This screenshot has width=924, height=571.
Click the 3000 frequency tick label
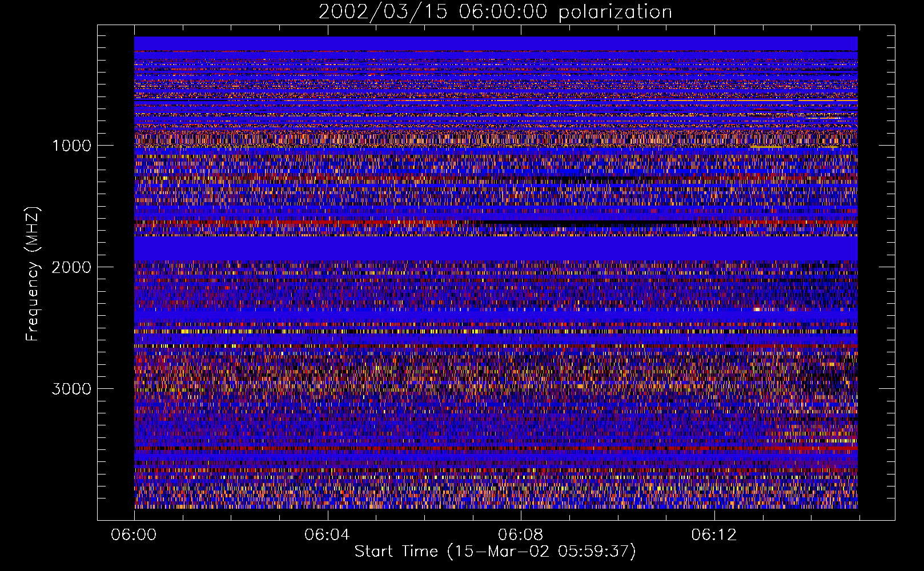coord(71,389)
